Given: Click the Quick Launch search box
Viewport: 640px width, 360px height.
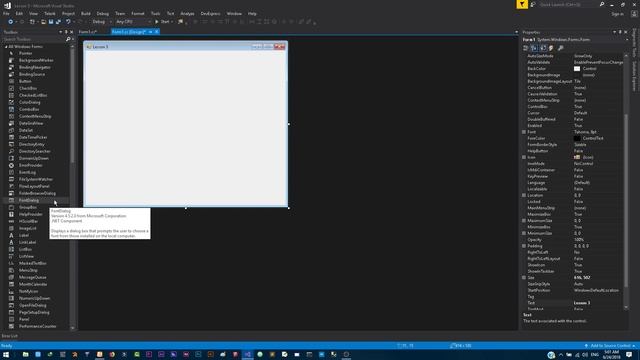Looking at the screenshot, I should coord(569,4).
